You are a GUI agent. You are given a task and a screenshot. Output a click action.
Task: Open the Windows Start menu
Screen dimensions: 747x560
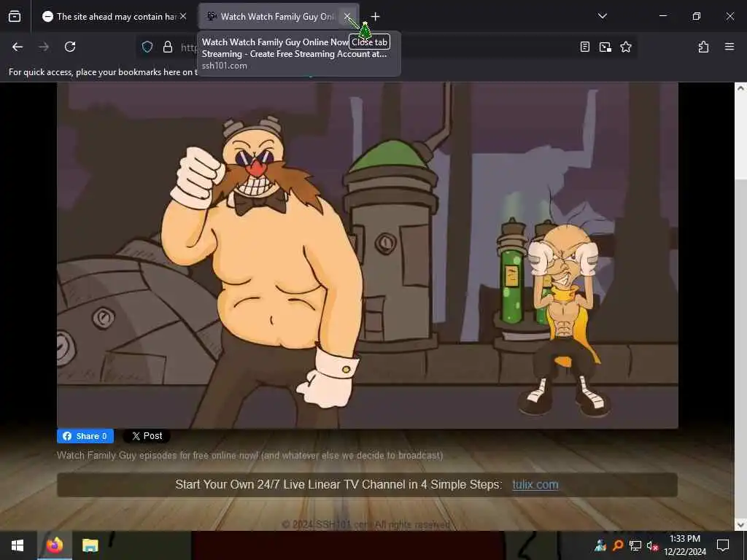pyautogui.click(x=18, y=545)
